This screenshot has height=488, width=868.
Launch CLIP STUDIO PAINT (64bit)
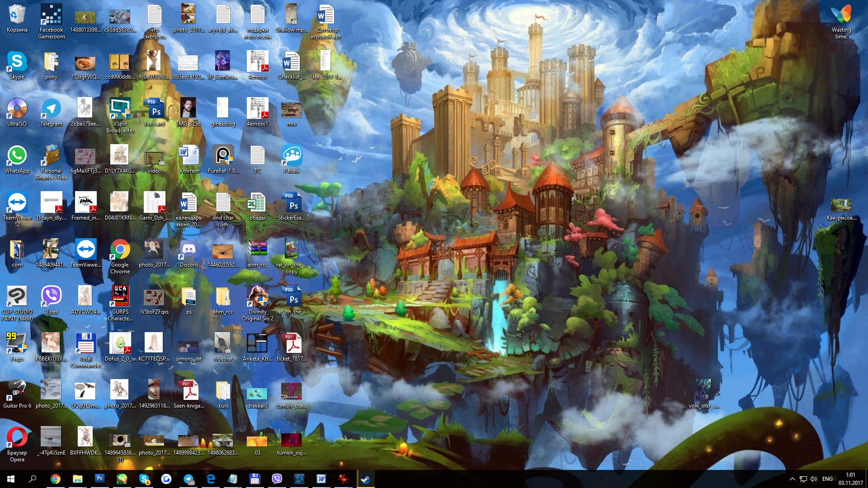click(x=17, y=304)
